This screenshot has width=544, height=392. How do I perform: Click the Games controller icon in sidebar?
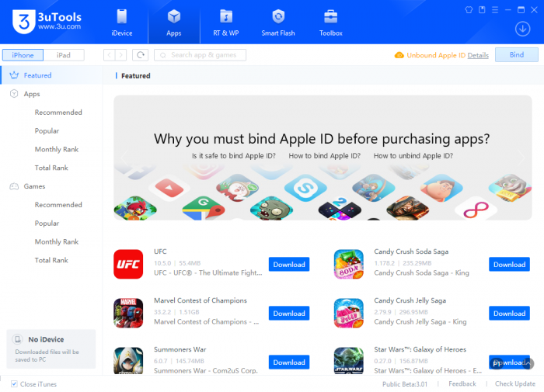14,186
